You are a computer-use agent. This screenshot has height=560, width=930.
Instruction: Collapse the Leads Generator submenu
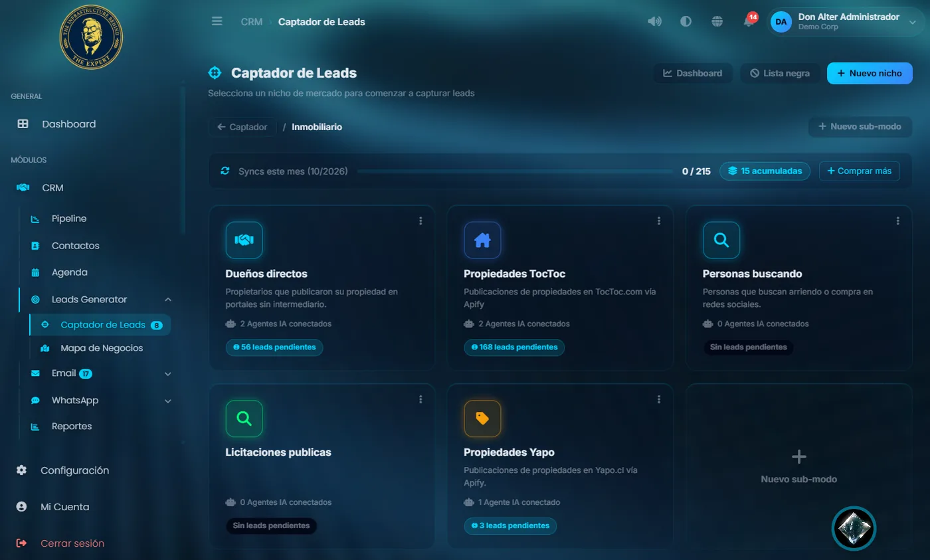click(167, 300)
